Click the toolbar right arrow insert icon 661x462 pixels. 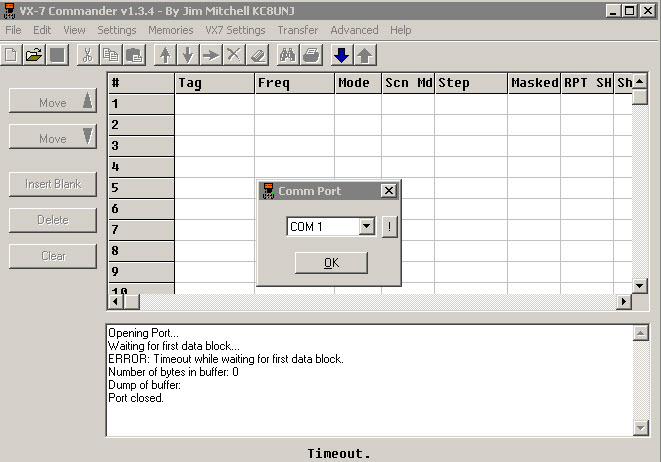[211, 55]
